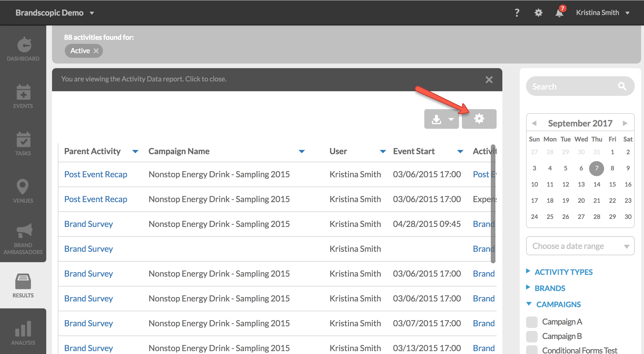The image size is (644, 354).
Task: Click the download export icon button
Action: (436, 119)
